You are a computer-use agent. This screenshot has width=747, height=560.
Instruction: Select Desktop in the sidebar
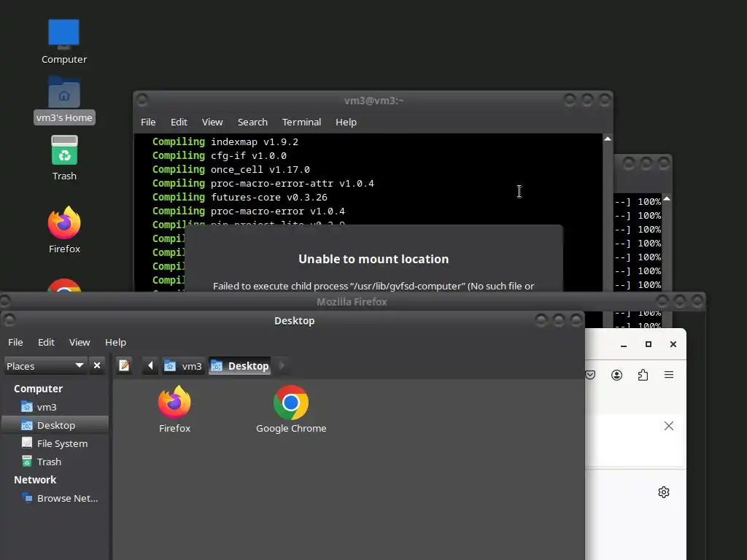[55, 425]
